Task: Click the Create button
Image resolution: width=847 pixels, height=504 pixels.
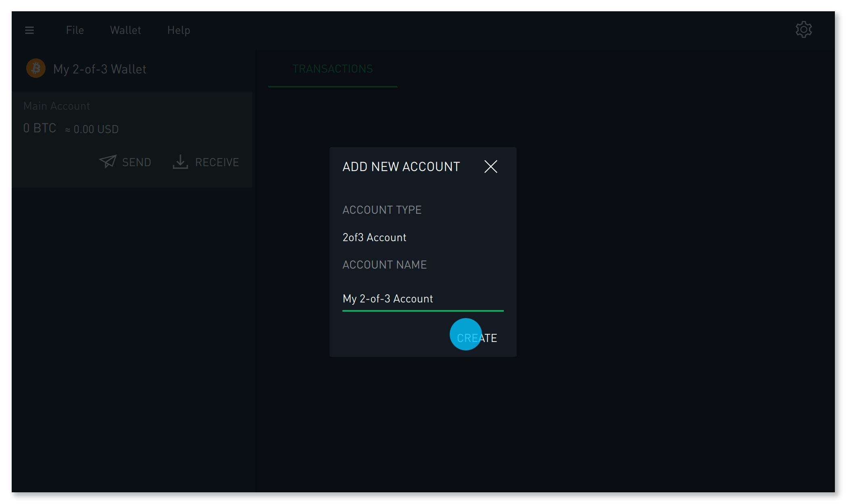Action: point(477,338)
